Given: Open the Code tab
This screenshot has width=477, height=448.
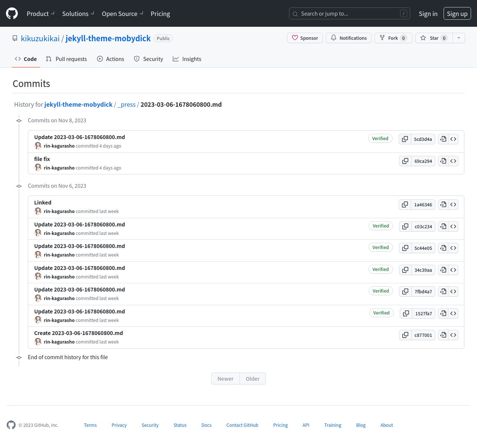Looking at the screenshot, I should tap(26, 59).
